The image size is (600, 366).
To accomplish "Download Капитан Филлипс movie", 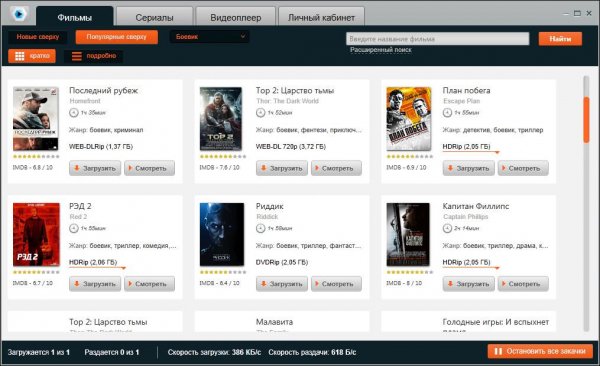I will 468,284.
